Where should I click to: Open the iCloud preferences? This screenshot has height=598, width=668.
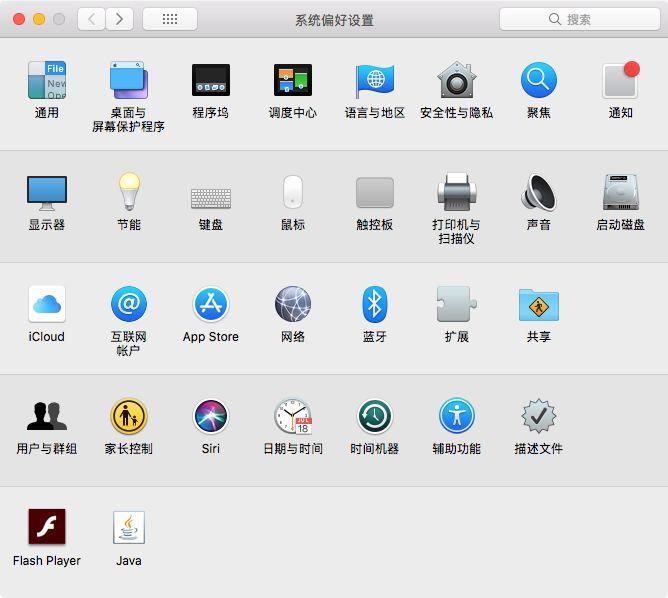(x=47, y=304)
